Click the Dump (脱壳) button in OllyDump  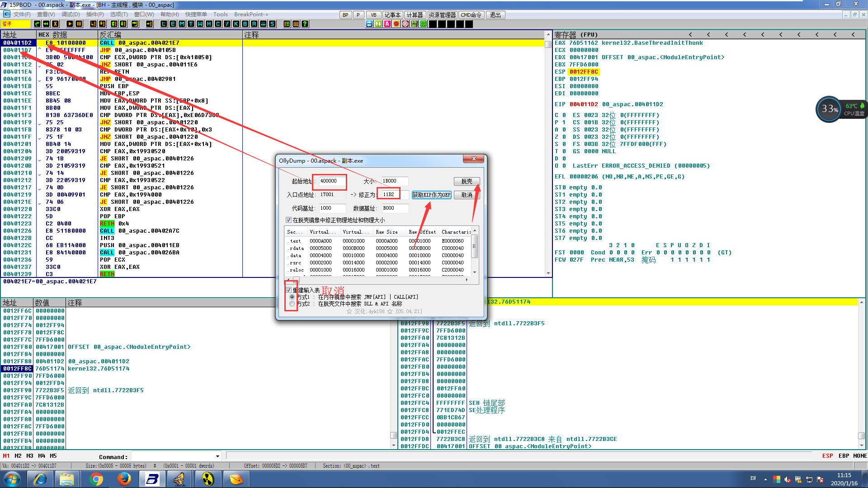coord(467,181)
